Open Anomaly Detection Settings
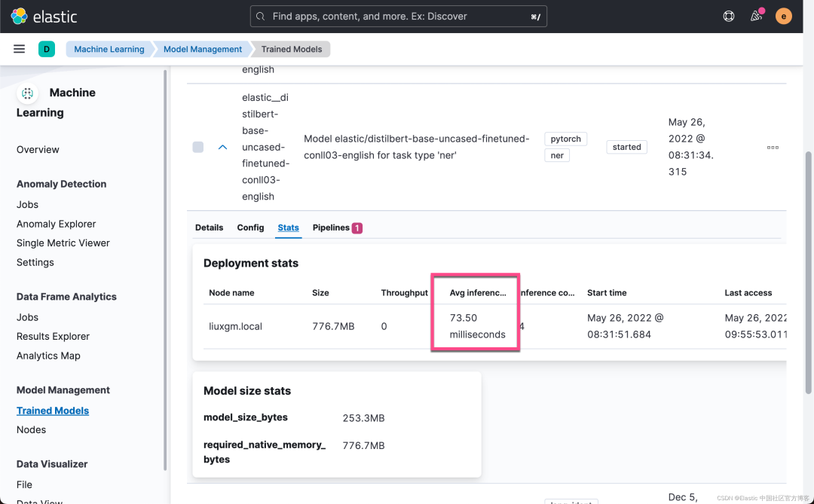Viewport: 814px width, 504px height. (35, 262)
